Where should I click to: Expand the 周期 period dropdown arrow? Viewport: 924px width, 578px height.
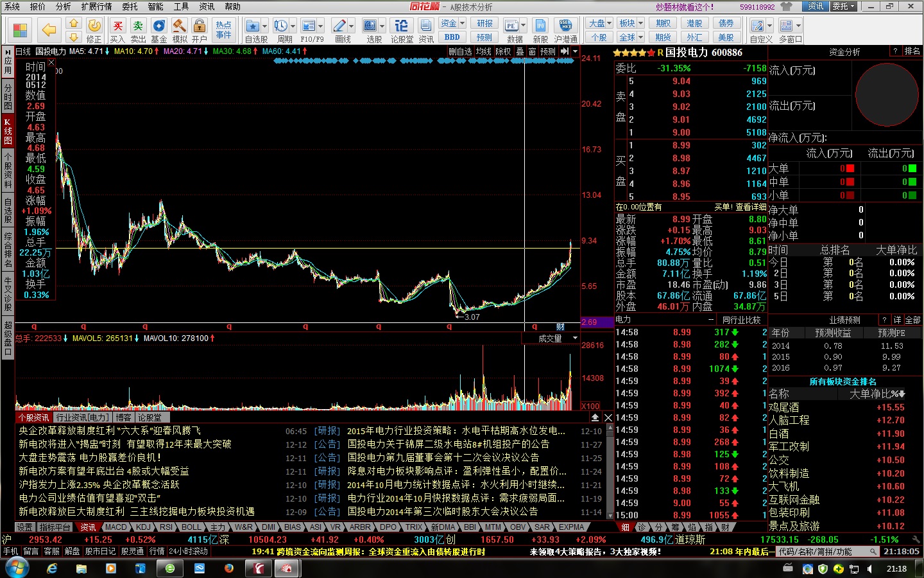(x=293, y=26)
